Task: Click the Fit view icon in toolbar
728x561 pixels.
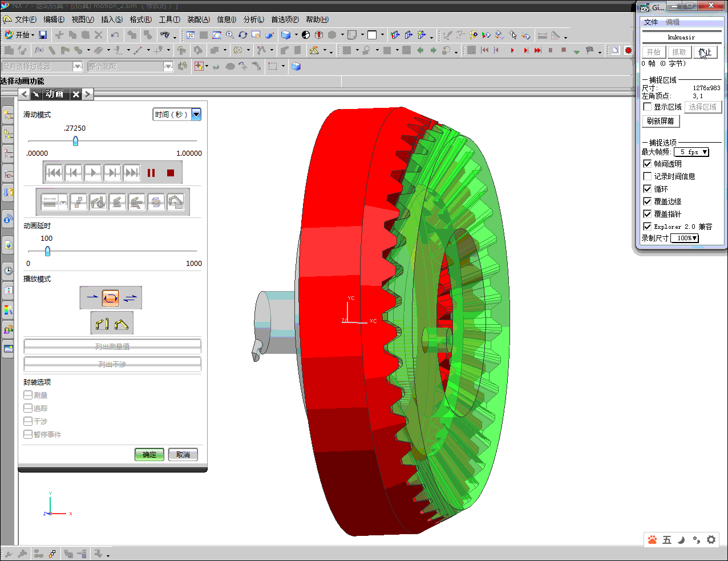Action: [191, 35]
